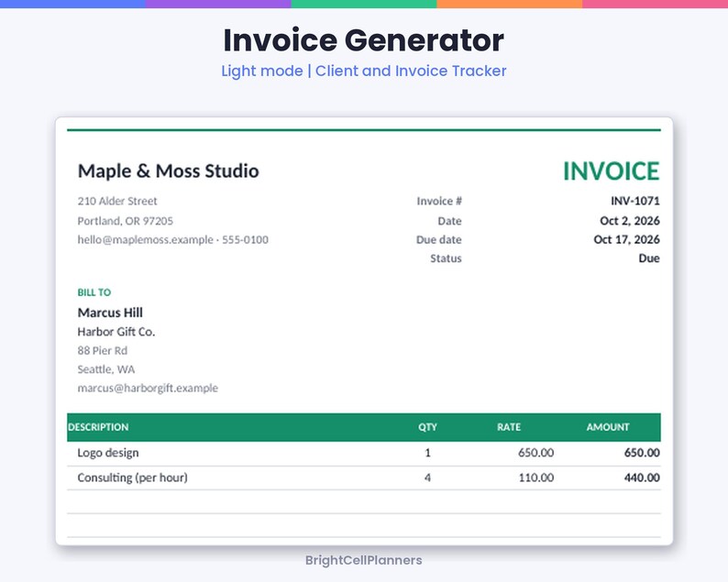Click the Due date label

click(439, 240)
